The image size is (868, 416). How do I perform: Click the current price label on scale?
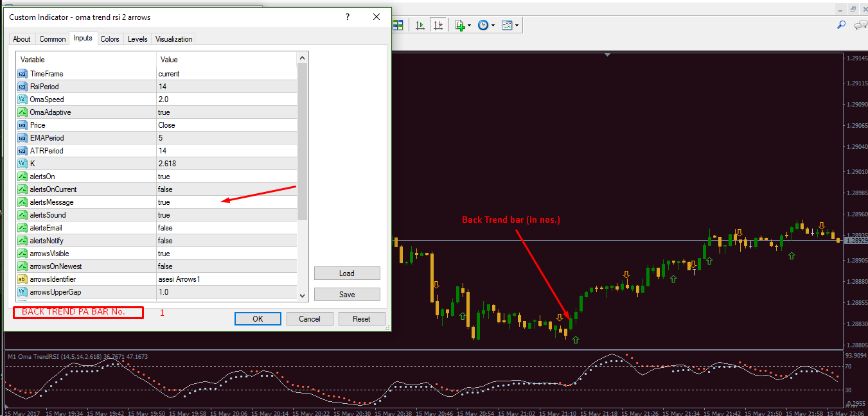point(856,240)
